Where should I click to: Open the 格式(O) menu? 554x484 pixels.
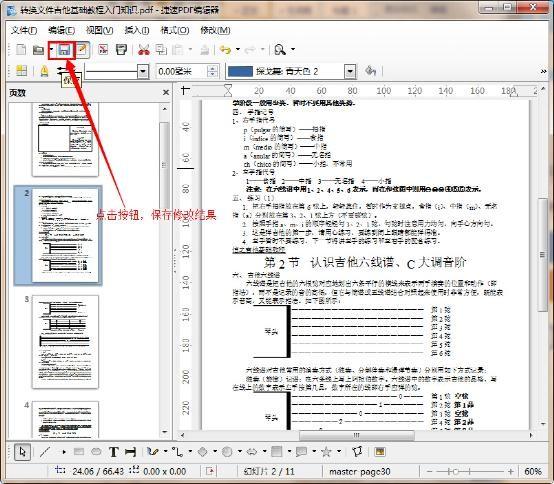tap(175, 31)
